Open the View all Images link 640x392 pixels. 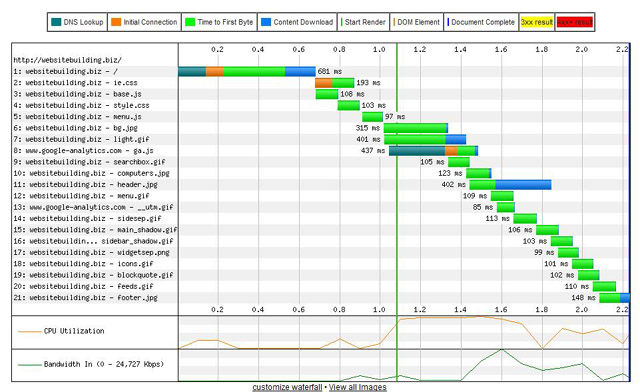(358, 387)
